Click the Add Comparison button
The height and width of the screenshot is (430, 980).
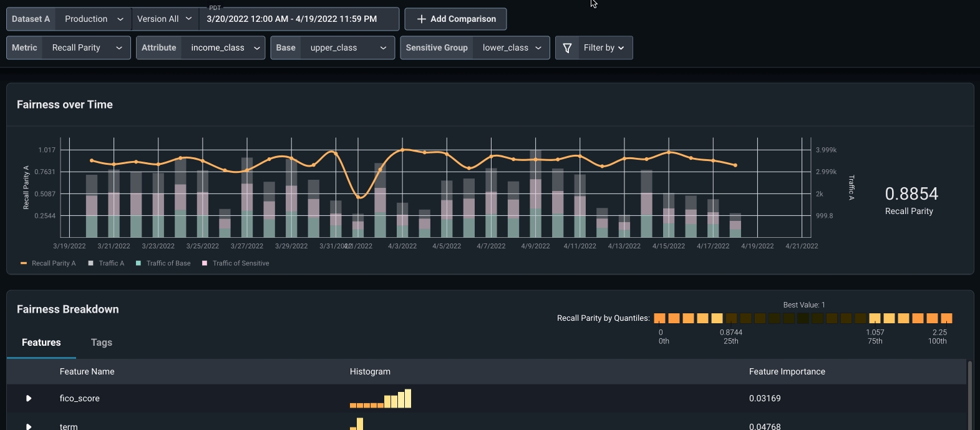click(455, 19)
